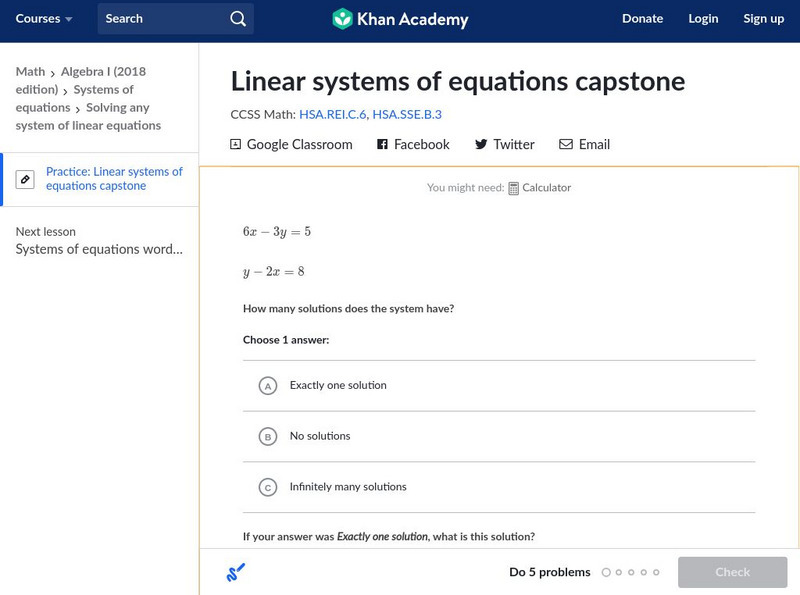Image resolution: width=800 pixels, height=595 pixels.
Task: Share via Google Classroom icon
Action: tap(236, 145)
